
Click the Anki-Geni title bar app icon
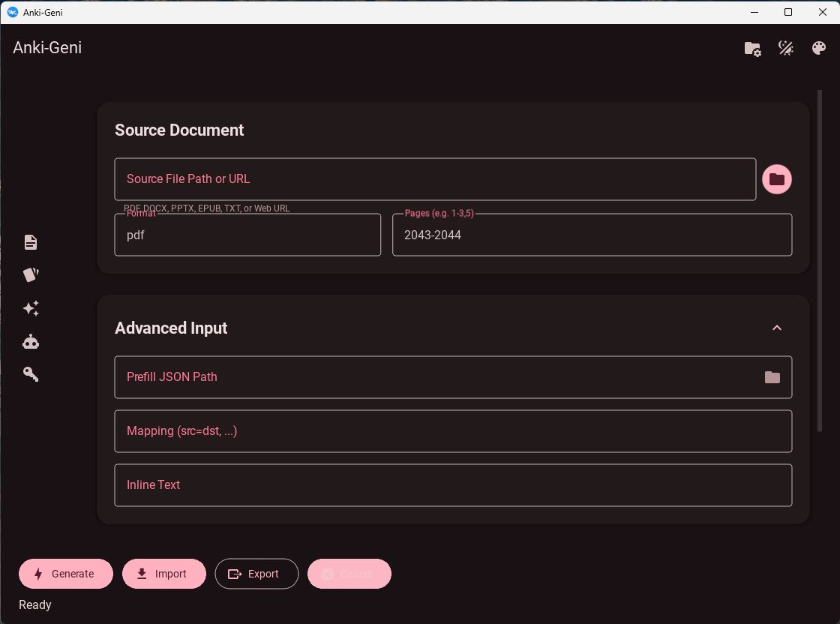click(12, 12)
